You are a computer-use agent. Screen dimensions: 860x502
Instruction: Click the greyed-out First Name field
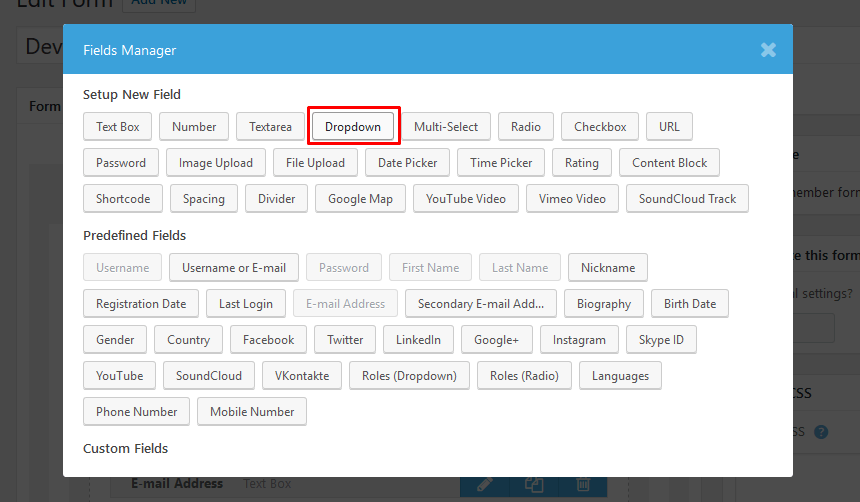(x=431, y=268)
